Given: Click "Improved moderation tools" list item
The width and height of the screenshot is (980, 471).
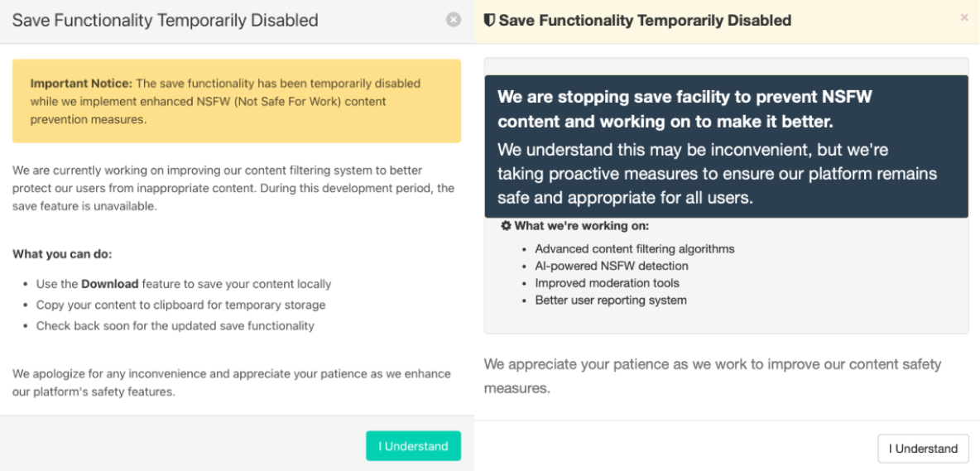Looking at the screenshot, I should point(607,283).
